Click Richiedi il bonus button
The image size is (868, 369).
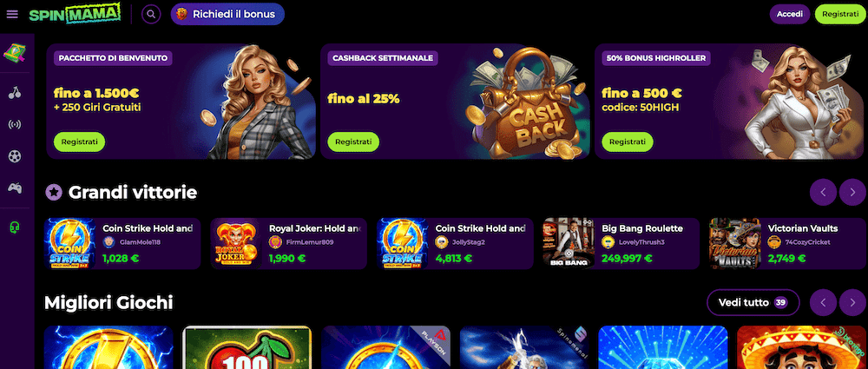pos(227,15)
